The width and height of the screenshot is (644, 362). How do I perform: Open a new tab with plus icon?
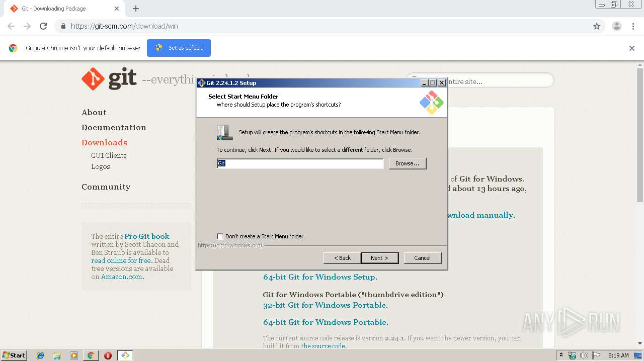[136, 9]
